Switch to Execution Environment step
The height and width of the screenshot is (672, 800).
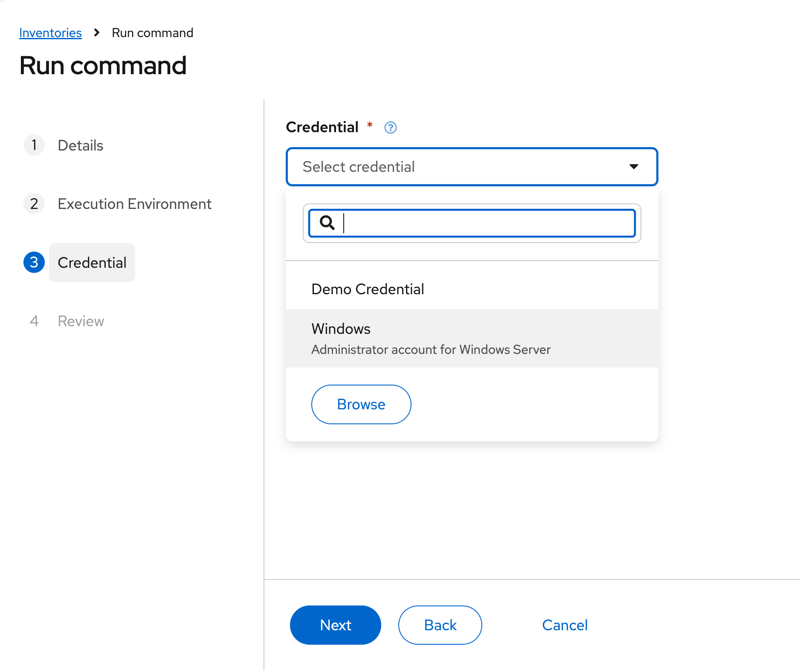134,204
